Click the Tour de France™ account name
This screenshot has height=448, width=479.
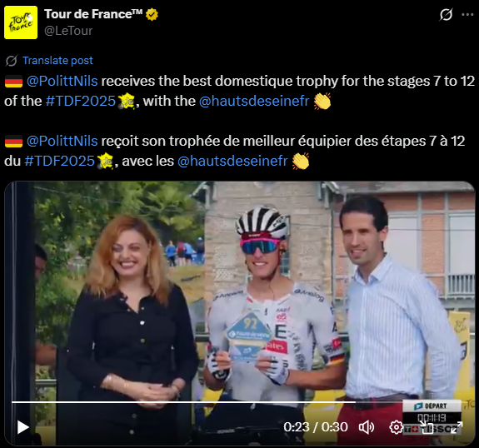(x=93, y=14)
